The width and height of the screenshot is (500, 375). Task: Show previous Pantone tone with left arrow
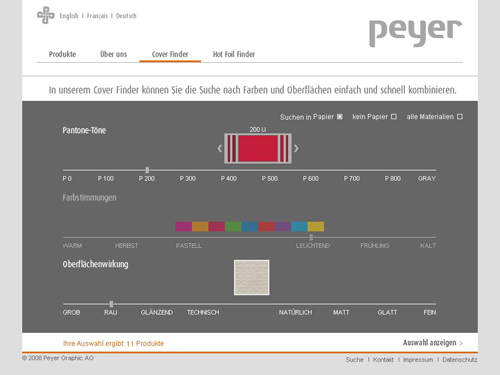tap(220, 148)
